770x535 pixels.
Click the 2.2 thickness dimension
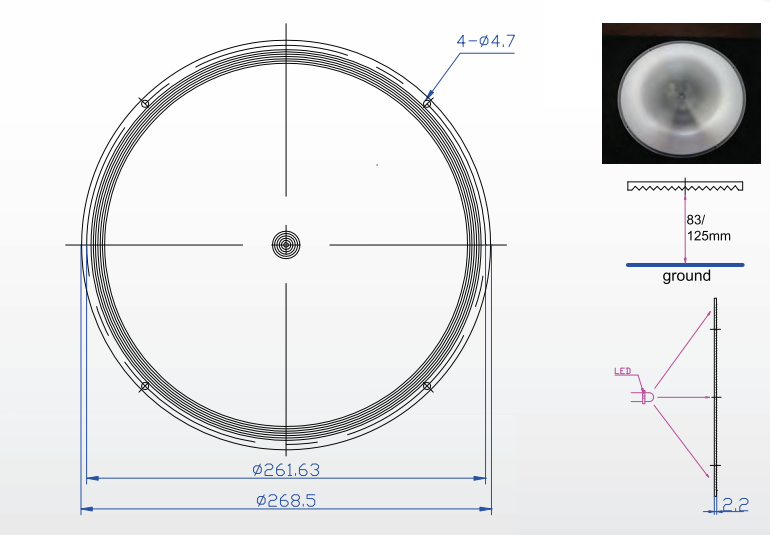point(735,505)
